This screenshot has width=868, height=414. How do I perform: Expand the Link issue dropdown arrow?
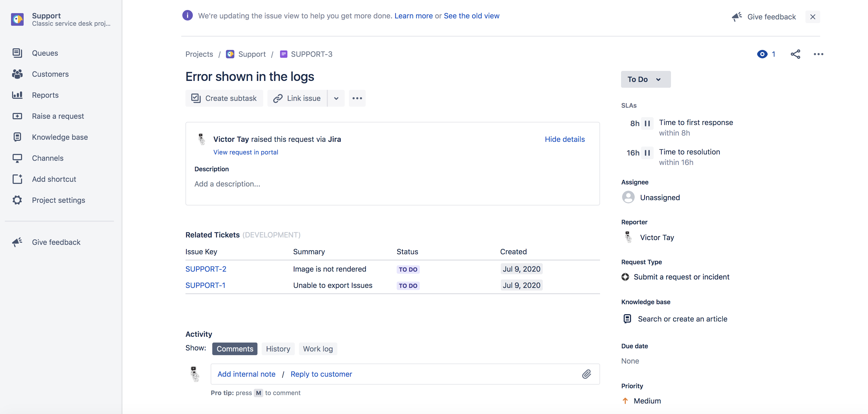click(336, 98)
